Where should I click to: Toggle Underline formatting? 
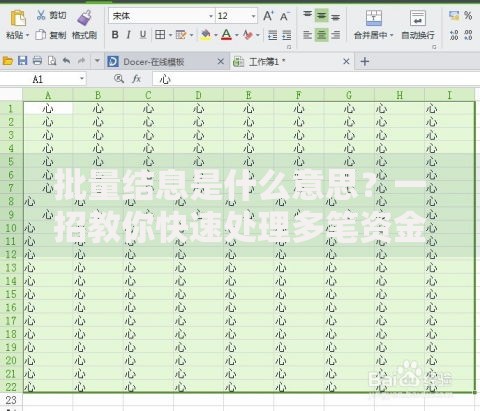coord(143,34)
